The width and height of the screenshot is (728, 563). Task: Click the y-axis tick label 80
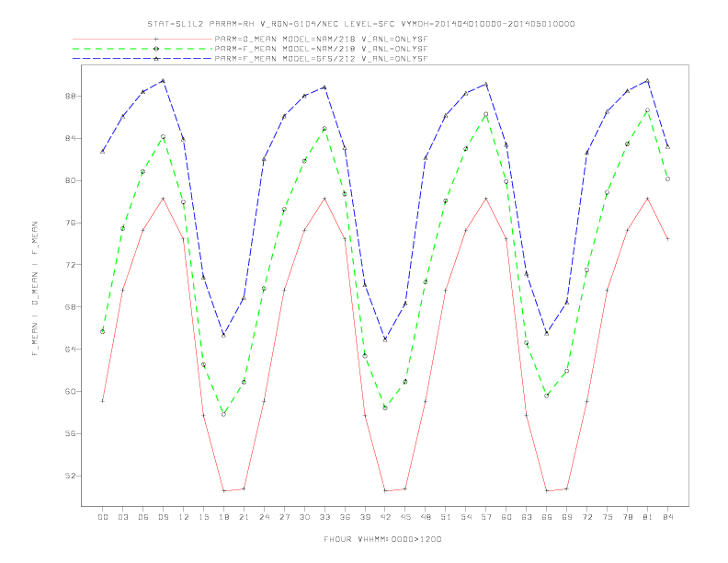click(x=71, y=180)
